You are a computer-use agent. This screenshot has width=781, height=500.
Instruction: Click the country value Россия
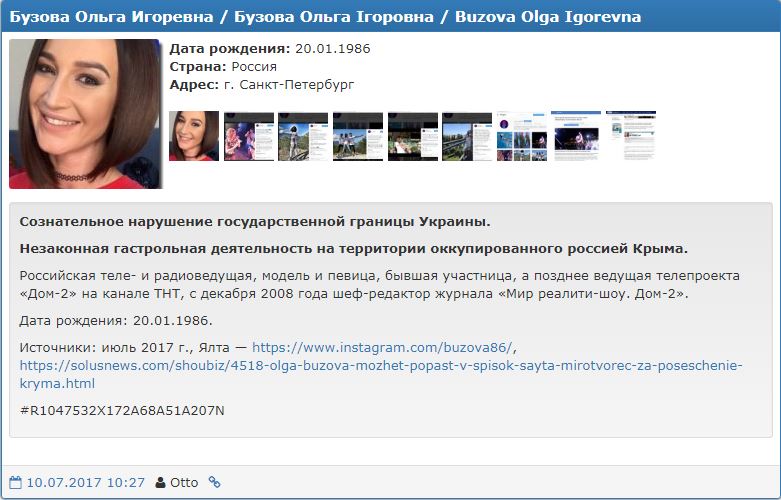254,66
